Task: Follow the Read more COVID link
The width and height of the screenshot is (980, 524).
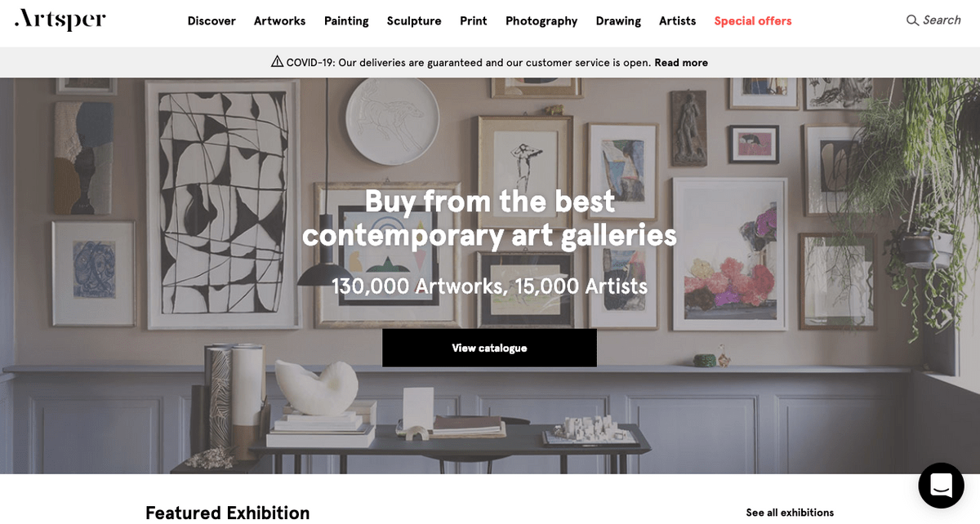Action: pos(681,63)
